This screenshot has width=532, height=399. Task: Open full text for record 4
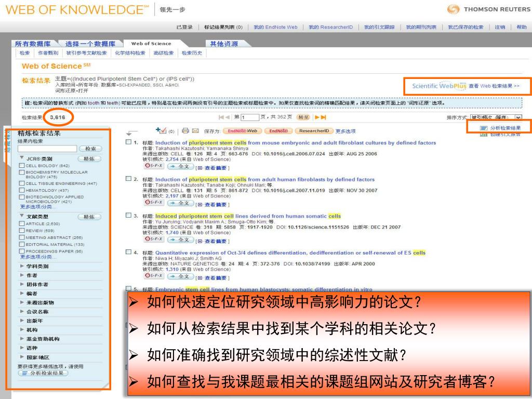[x=180, y=276]
